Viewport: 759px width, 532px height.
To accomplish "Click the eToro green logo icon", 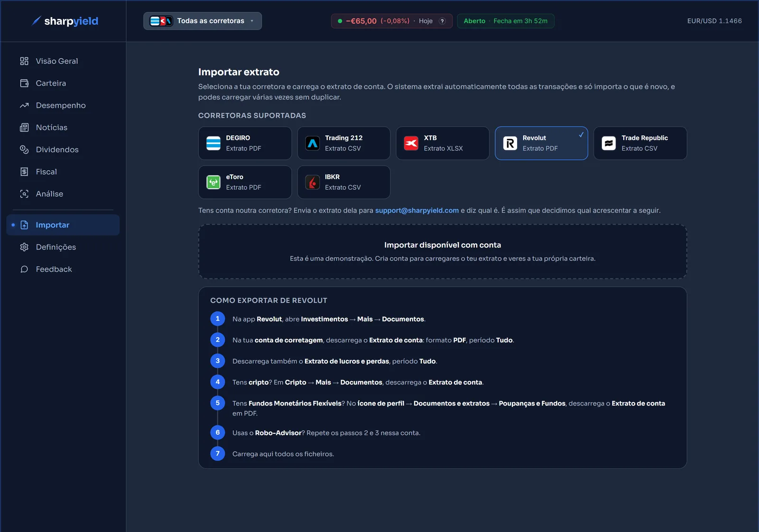I will coord(213,182).
